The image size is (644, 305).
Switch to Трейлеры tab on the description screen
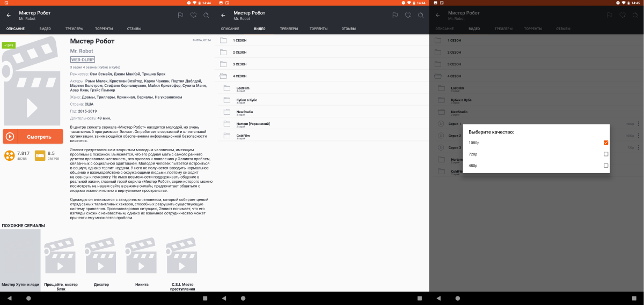click(74, 28)
